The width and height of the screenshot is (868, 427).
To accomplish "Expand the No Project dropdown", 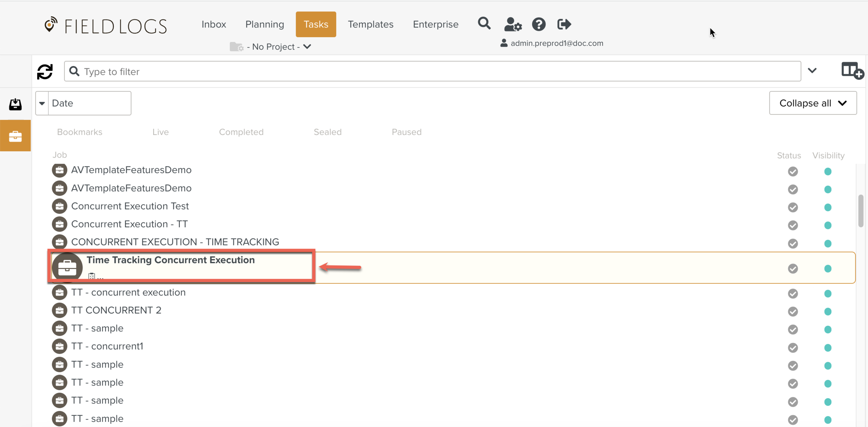I will pos(273,47).
